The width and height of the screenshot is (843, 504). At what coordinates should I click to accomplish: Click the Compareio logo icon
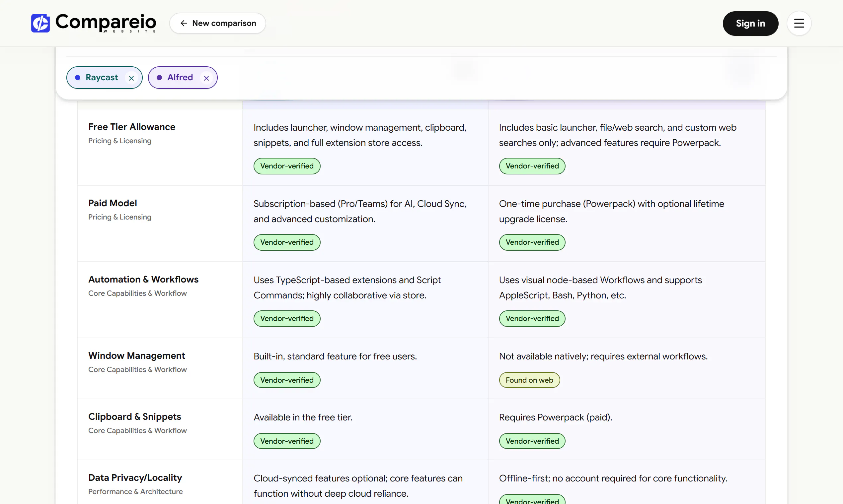pos(40,23)
